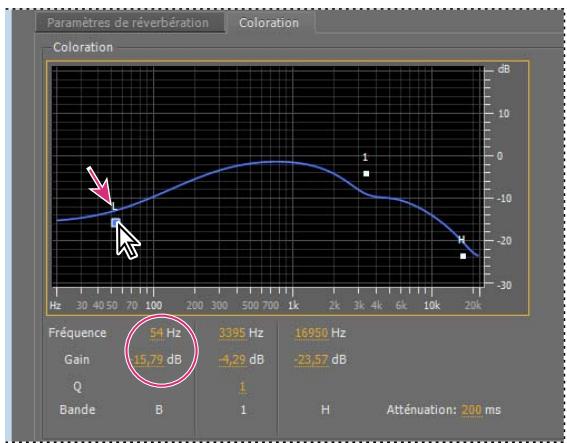Select the H high shelf control point
This screenshot has width=567, height=443.
[463, 256]
